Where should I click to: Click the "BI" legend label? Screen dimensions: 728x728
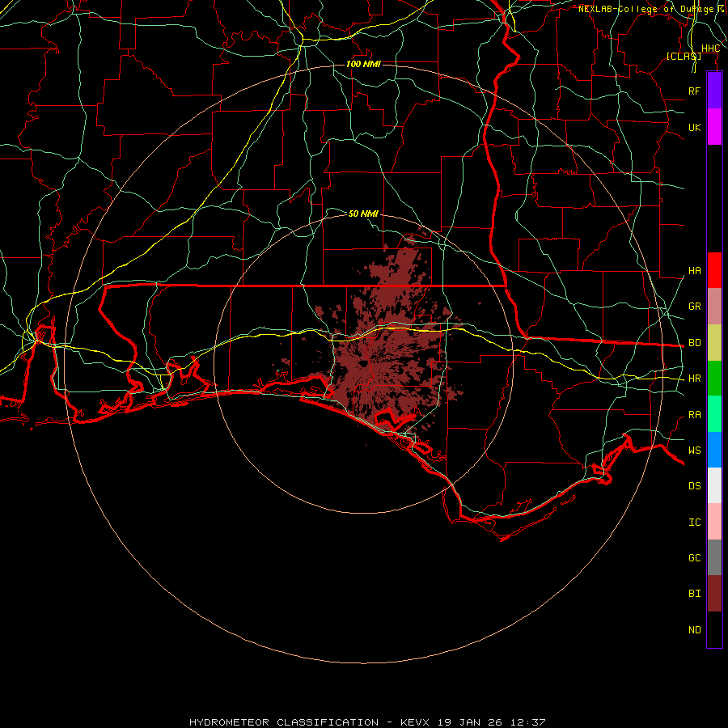coord(694,594)
